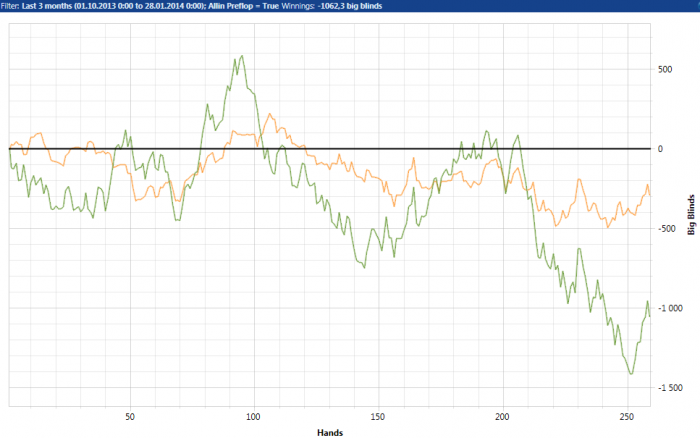Click the orange line's highest peak

pyautogui.click(x=270, y=114)
